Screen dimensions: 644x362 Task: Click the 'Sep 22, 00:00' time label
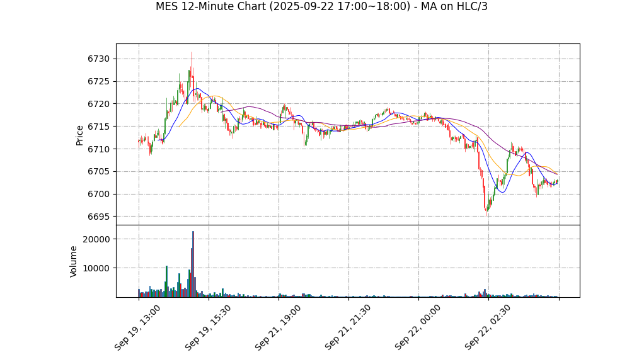point(417,327)
